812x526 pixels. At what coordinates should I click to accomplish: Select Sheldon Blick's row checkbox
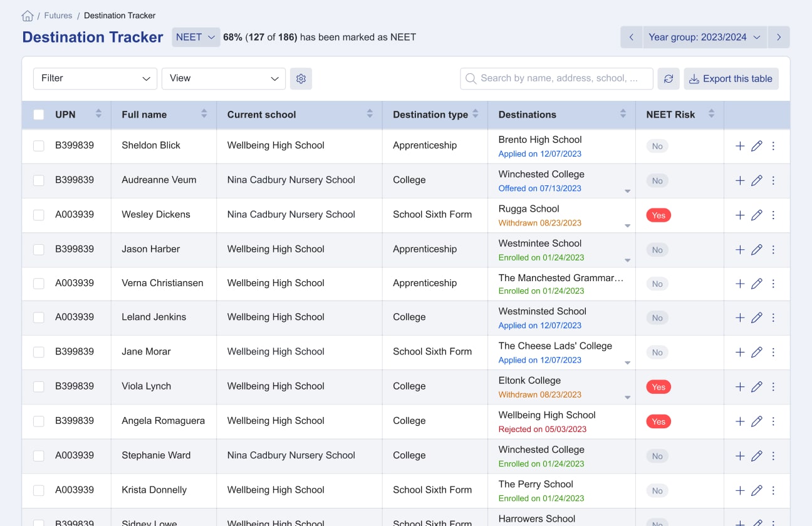(x=39, y=146)
